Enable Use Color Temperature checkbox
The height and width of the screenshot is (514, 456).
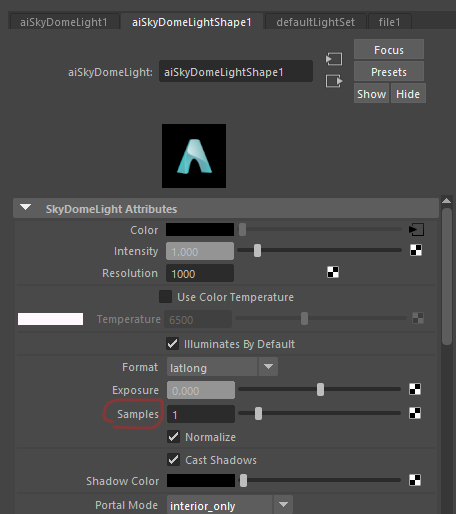(x=165, y=297)
